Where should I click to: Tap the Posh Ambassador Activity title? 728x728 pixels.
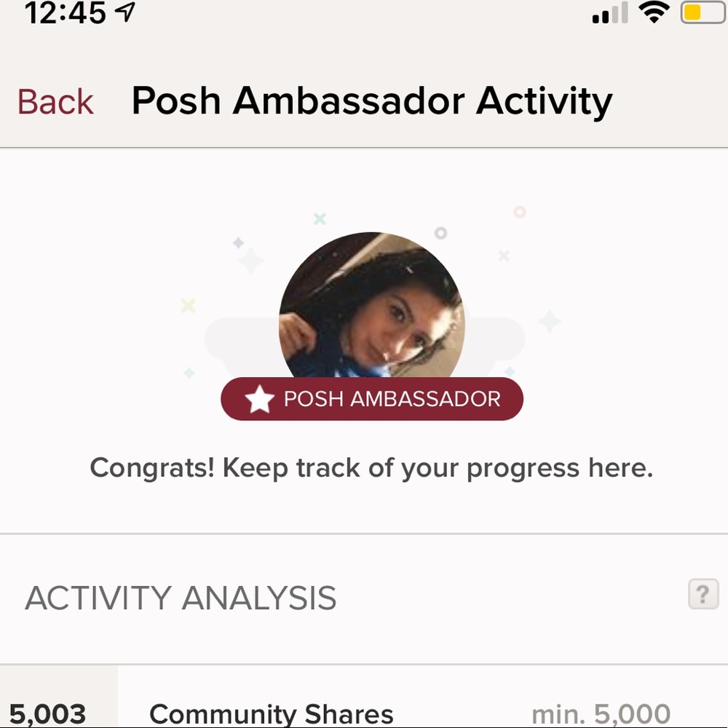[x=372, y=100]
